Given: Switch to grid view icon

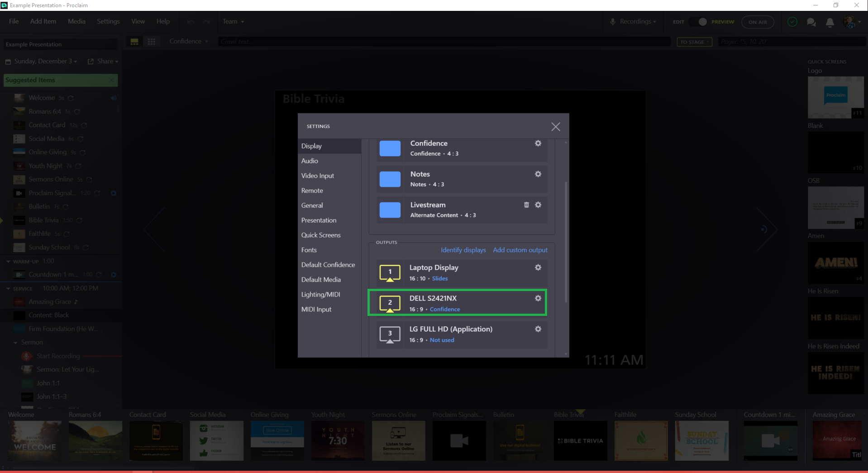Looking at the screenshot, I should (152, 42).
